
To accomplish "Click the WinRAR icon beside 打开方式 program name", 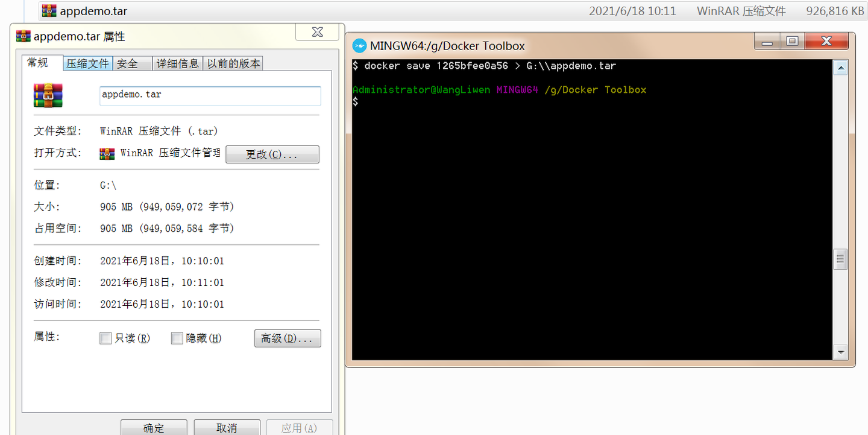I will pyautogui.click(x=107, y=153).
